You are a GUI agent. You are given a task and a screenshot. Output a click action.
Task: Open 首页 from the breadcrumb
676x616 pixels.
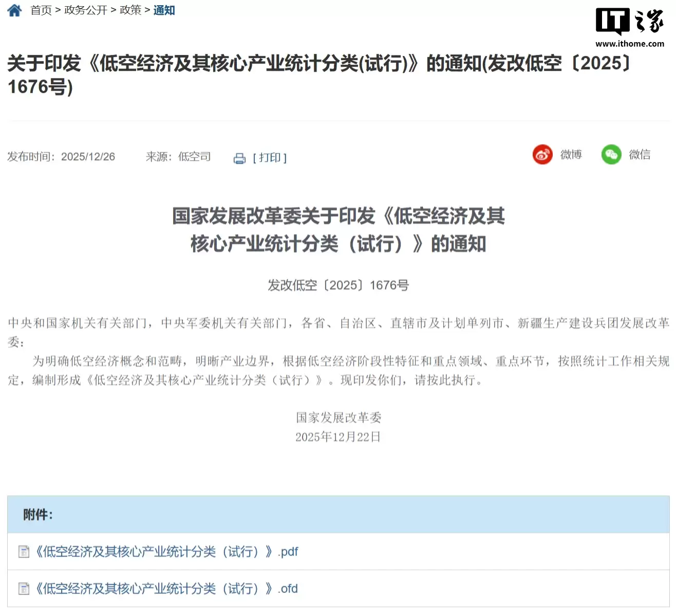tap(41, 10)
